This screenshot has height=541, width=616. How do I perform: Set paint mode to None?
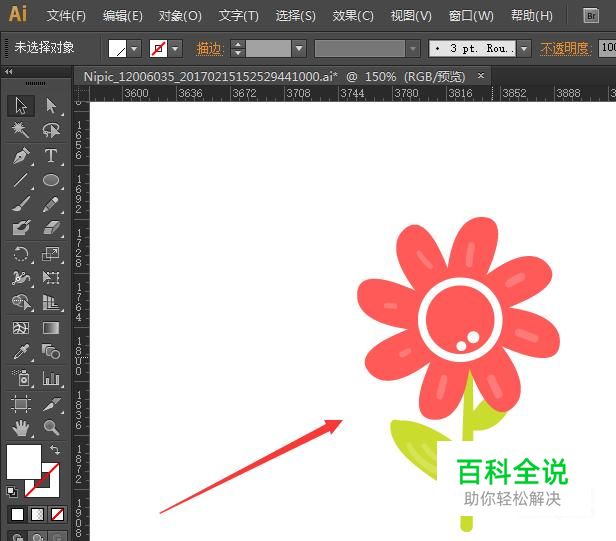point(57,514)
